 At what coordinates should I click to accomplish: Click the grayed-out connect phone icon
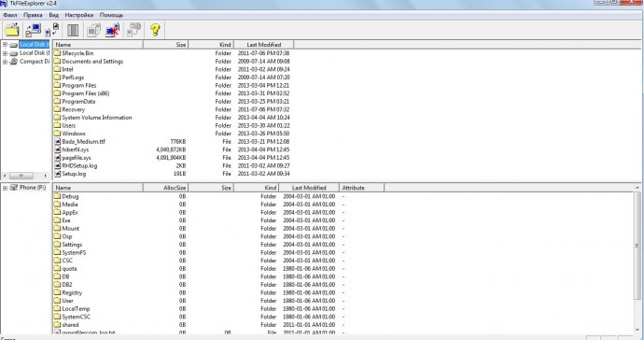coord(93,30)
